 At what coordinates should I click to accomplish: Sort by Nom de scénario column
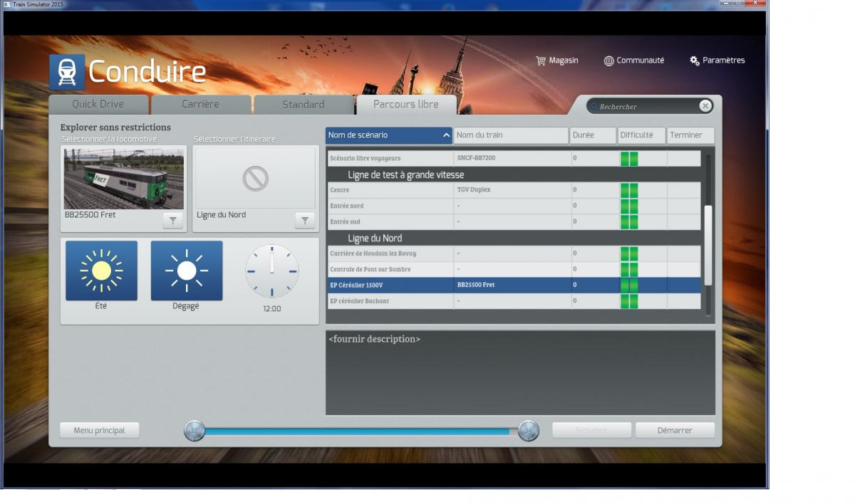tap(389, 135)
